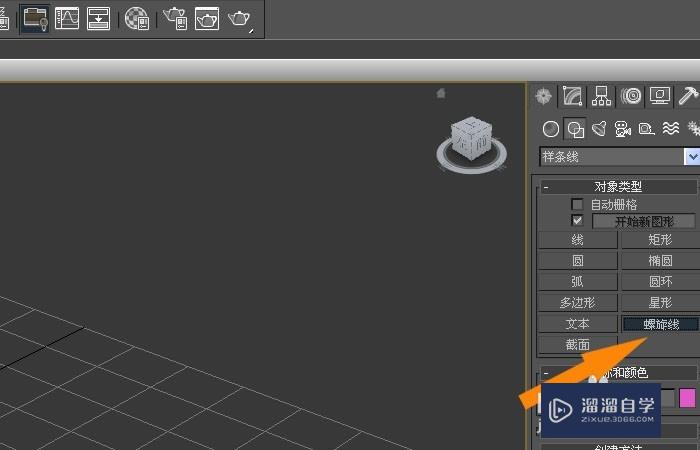The width and height of the screenshot is (700, 450).
Task: Toggle the Graphite ribbon toolbar icon
Action: (x=35, y=19)
